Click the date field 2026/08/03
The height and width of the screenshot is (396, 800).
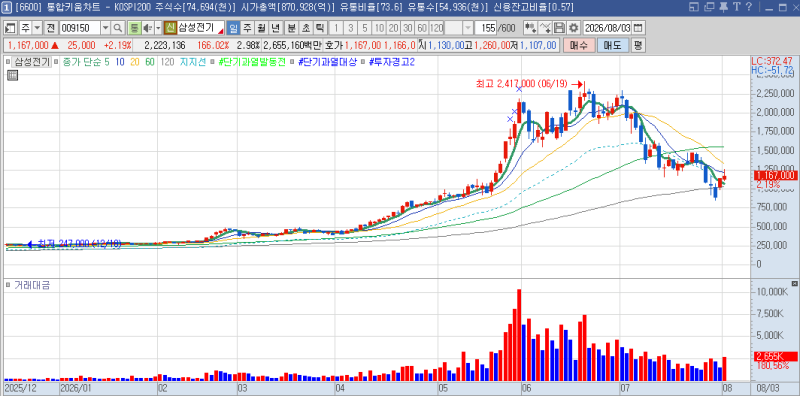coord(607,28)
